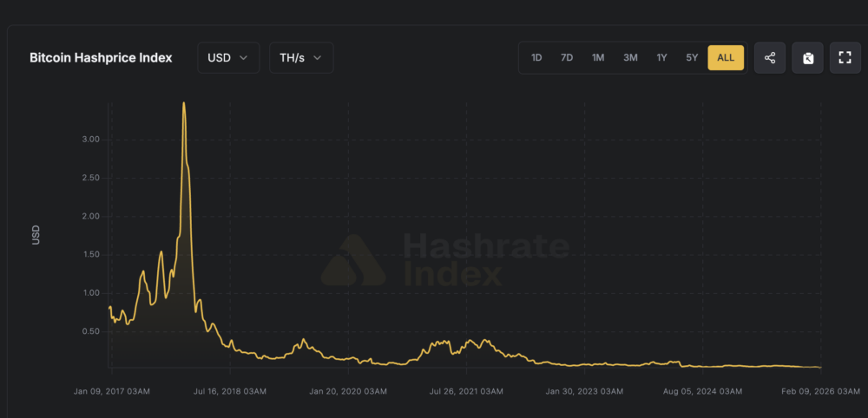Click the chart's highest price peak

[183, 103]
